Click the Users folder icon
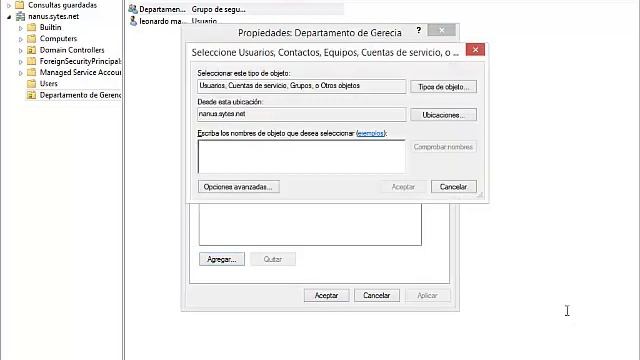The width and height of the screenshot is (640, 360). point(31,83)
